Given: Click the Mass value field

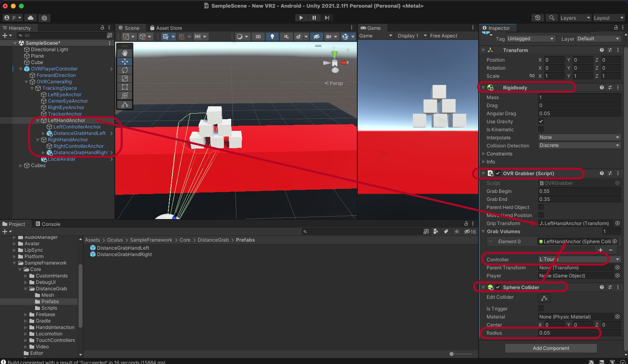Looking at the screenshot, I should pos(579,97).
